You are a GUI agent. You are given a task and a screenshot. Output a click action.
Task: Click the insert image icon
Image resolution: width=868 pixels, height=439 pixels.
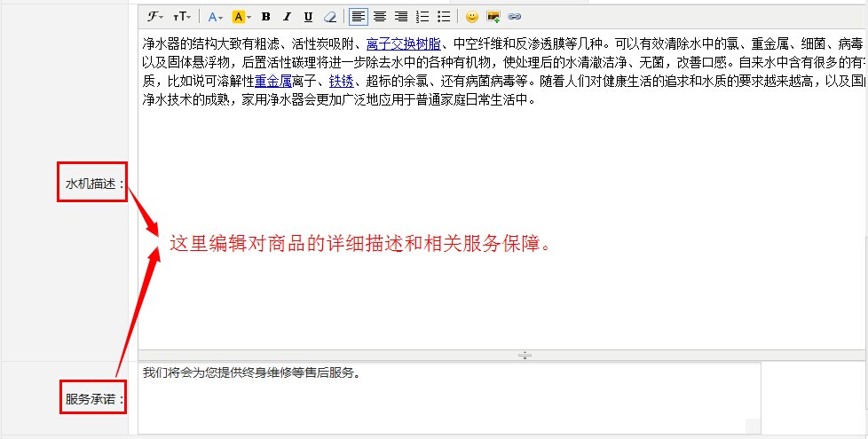(493, 17)
